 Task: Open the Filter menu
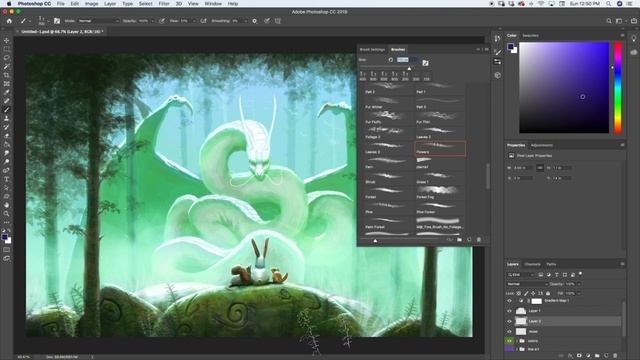pos(164,4)
